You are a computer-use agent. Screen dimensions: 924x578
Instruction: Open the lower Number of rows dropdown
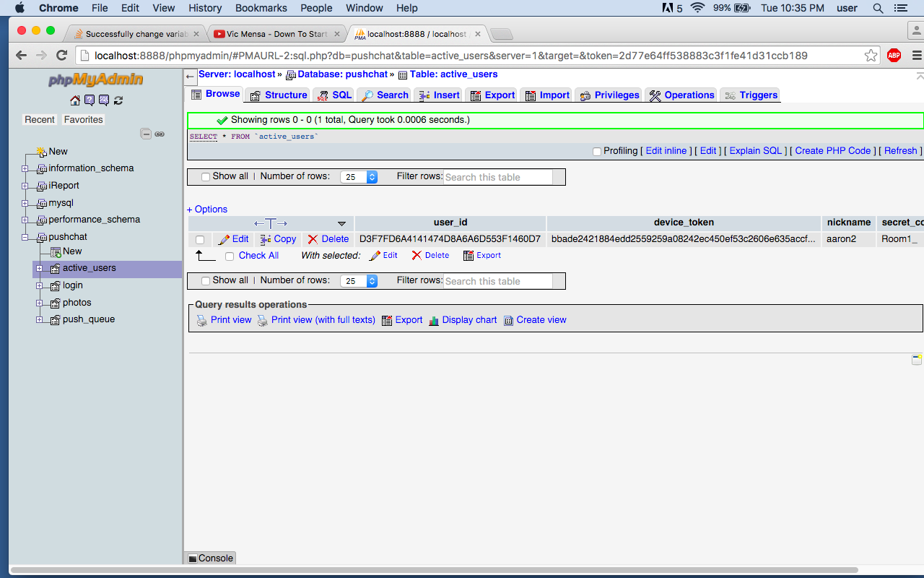tap(359, 281)
